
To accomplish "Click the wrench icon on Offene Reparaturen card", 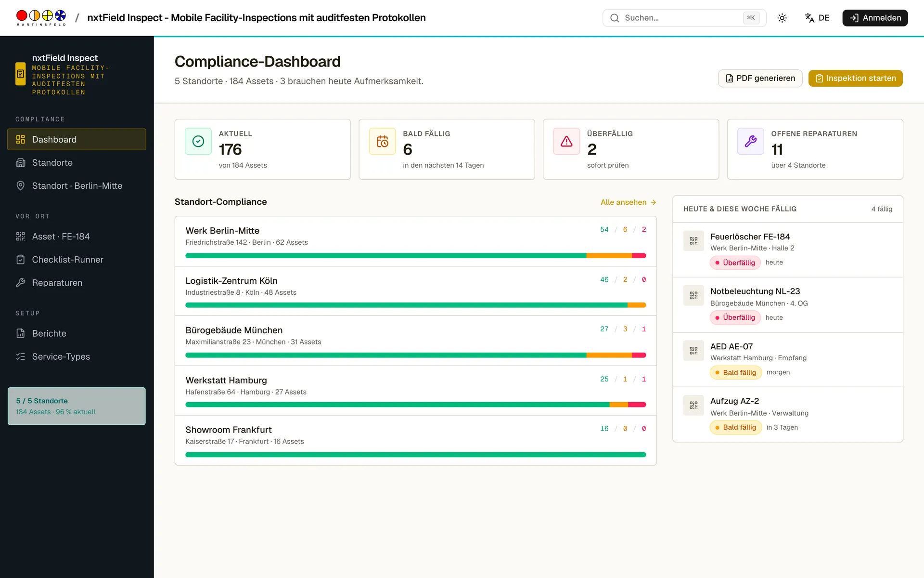I will click(x=751, y=141).
